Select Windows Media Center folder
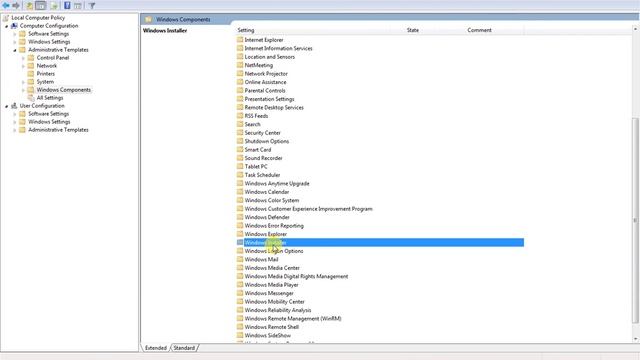The height and width of the screenshot is (360, 640). pos(272,268)
